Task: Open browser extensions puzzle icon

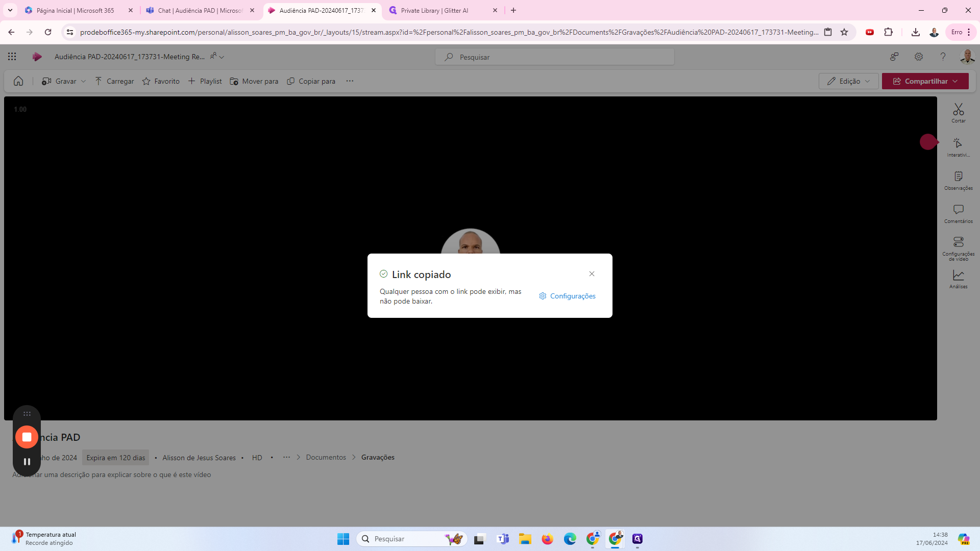Action: (x=888, y=32)
